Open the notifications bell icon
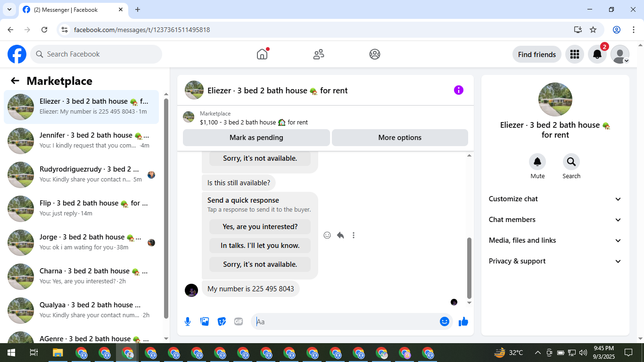 [597, 54]
